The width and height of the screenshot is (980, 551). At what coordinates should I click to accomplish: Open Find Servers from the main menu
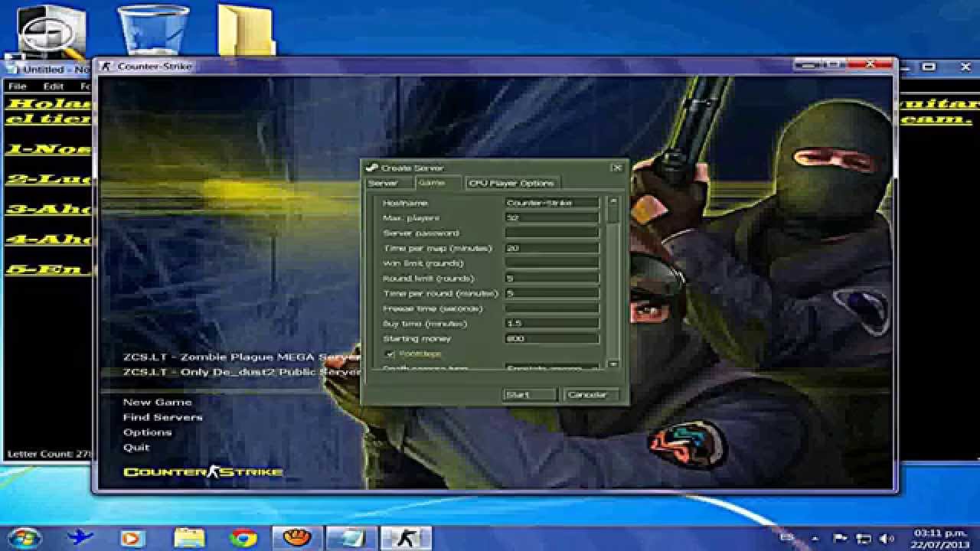click(162, 418)
